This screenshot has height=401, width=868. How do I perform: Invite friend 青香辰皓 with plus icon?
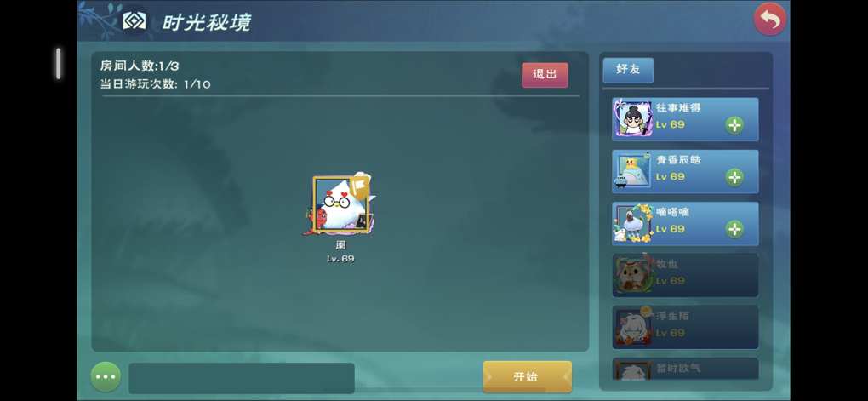734,177
